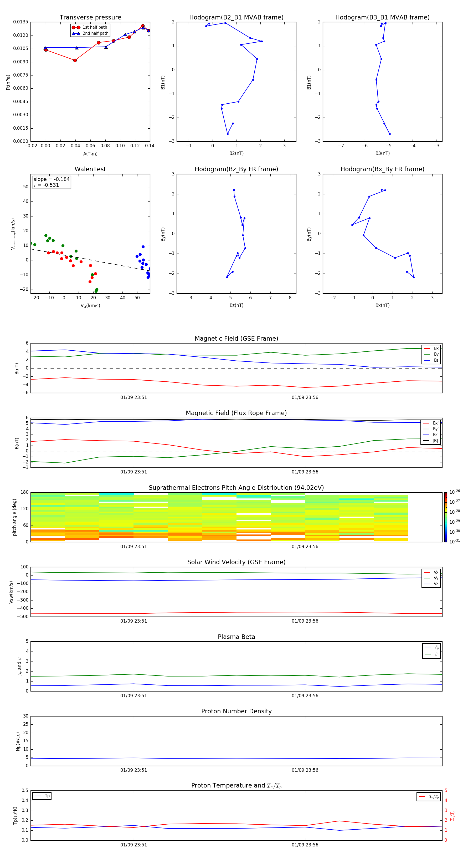
Task: Select the "By'" flux rope legend entry
Action: pyautogui.click(x=431, y=429)
